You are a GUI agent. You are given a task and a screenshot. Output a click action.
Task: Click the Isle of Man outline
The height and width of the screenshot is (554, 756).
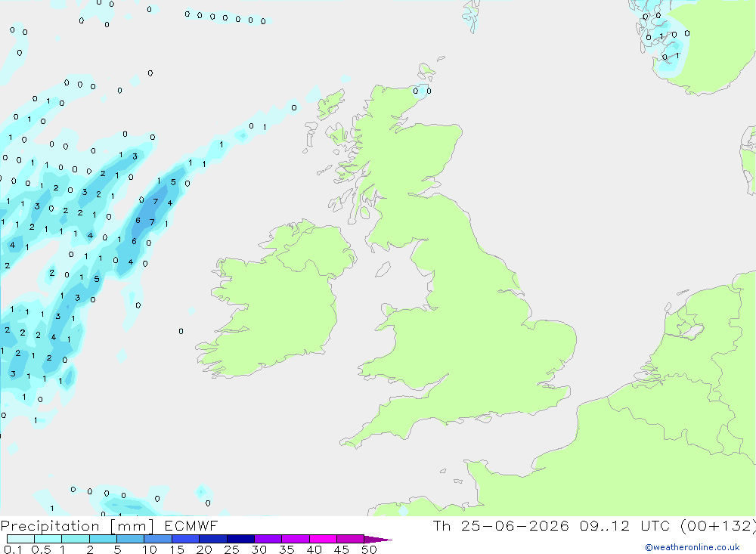coord(383,269)
